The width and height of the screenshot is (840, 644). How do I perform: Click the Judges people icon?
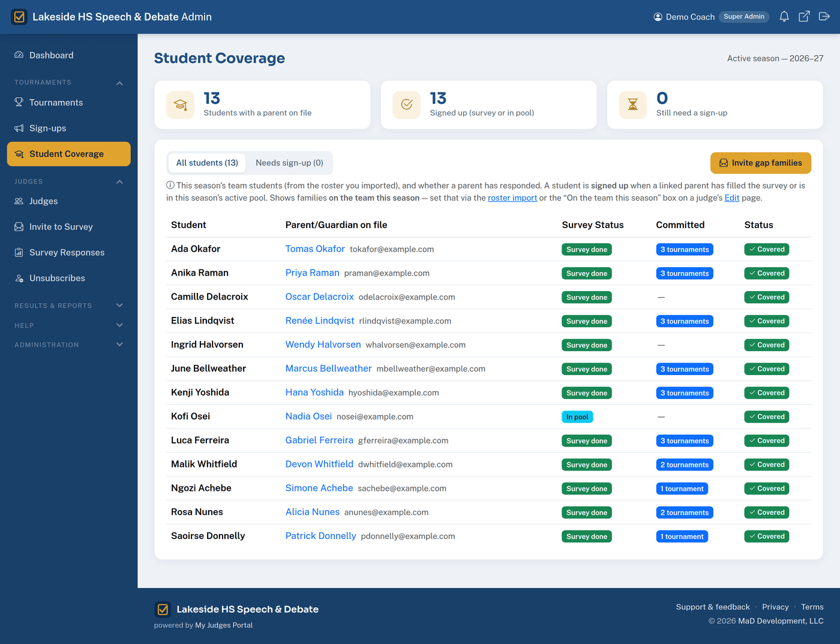(19, 201)
